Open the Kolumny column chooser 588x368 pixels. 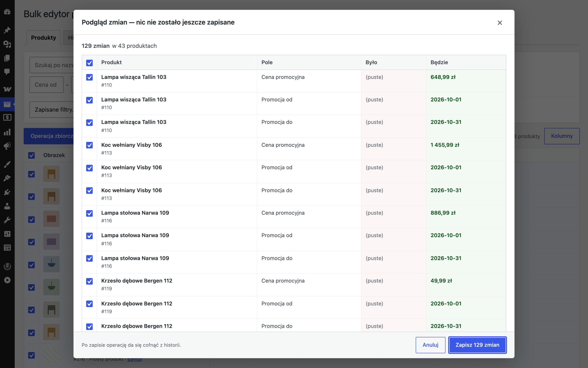pyautogui.click(x=562, y=136)
